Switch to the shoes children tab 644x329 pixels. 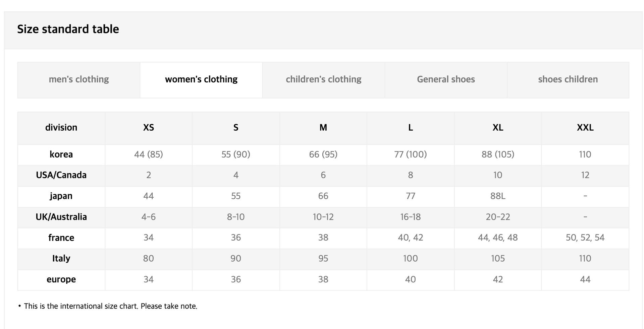click(568, 80)
